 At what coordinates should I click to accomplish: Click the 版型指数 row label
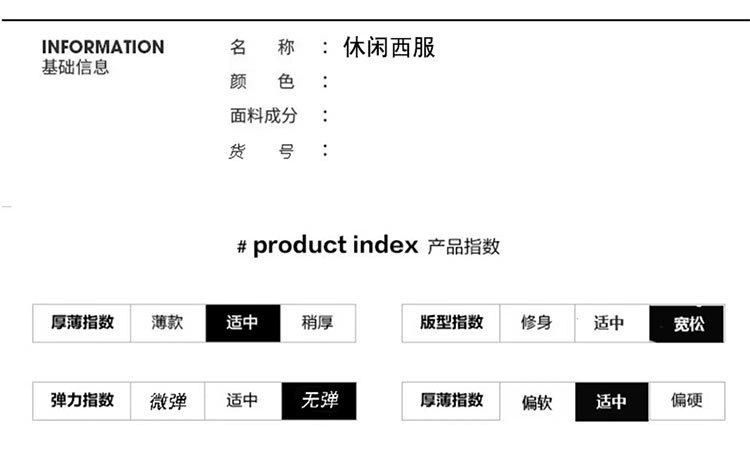[x=451, y=323]
